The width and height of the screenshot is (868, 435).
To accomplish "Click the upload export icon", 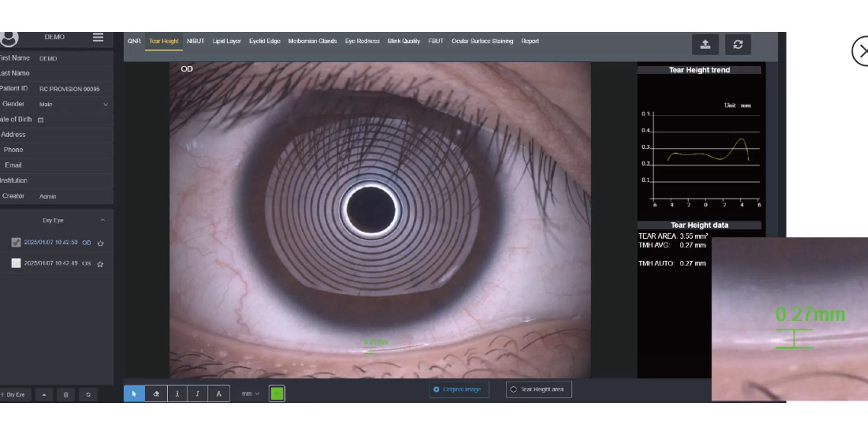I will 705,44.
